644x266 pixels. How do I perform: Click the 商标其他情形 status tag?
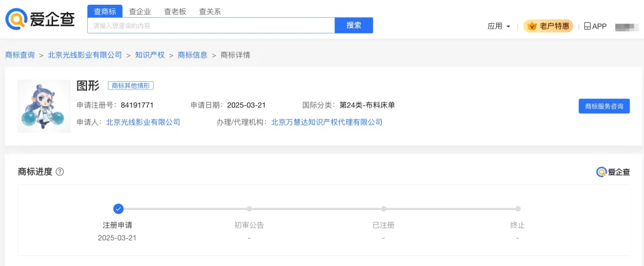coord(131,86)
